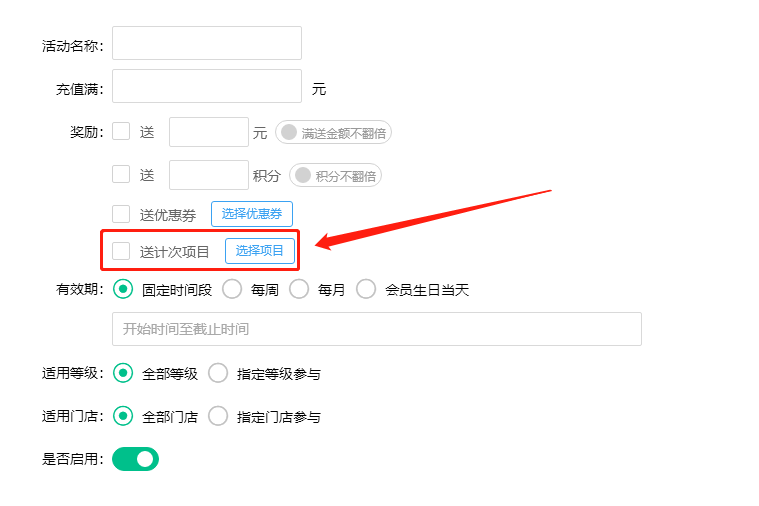Viewport: 759px width, 506px height.
Task: Choose the 每月 validity radio option
Action: [x=299, y=289]
